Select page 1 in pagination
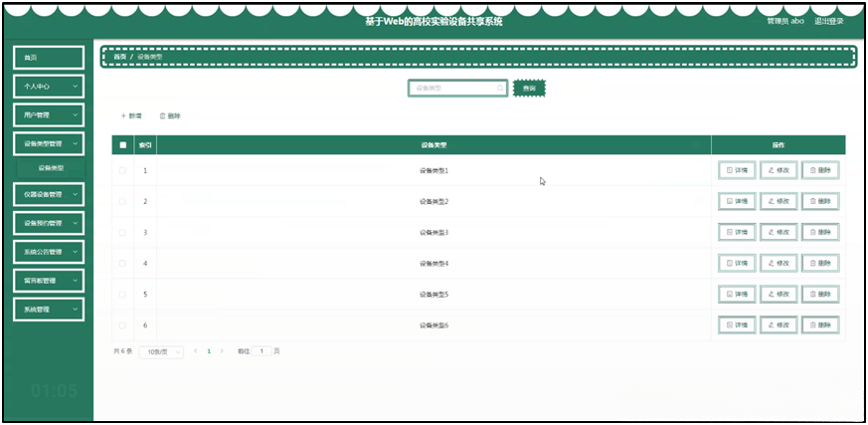Image resolution: width=868 pixels, height=425 pixels. coord(209,351)
